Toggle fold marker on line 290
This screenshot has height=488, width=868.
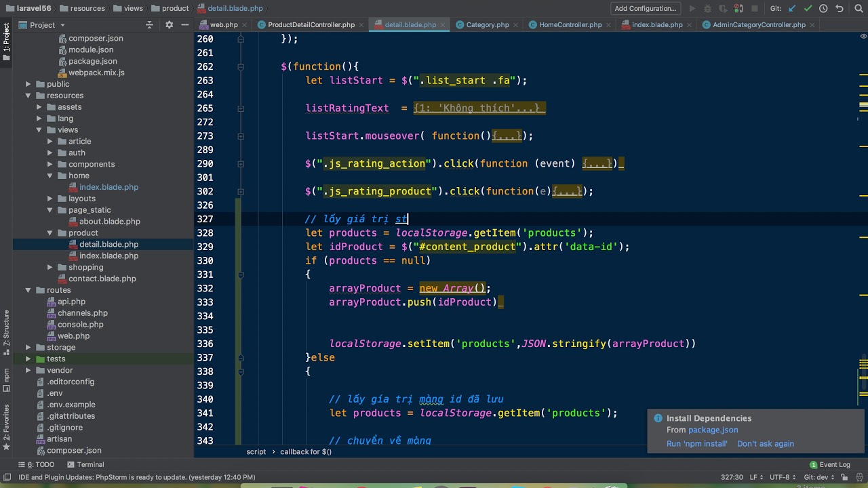(241, 163)
